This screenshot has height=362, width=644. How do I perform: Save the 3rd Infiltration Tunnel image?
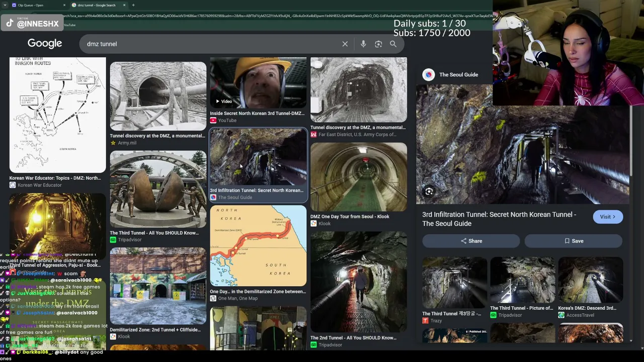(x=574, y=241)
